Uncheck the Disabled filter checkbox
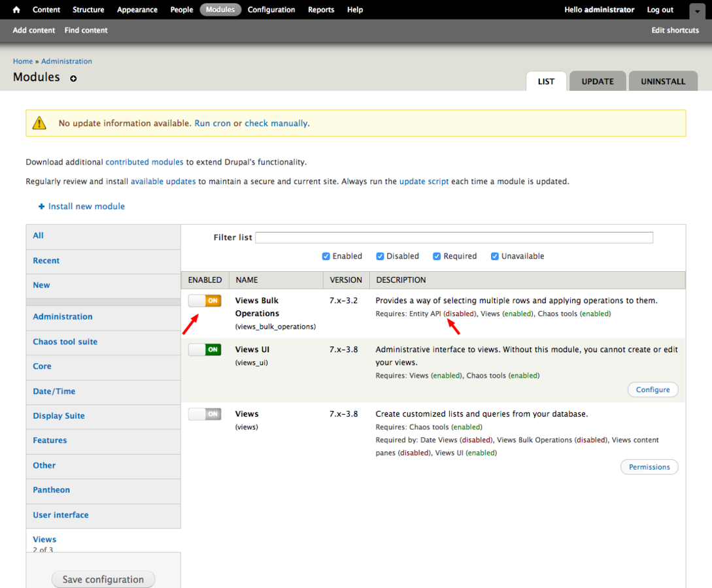This screenshot has width=712, height=588. 380,256
